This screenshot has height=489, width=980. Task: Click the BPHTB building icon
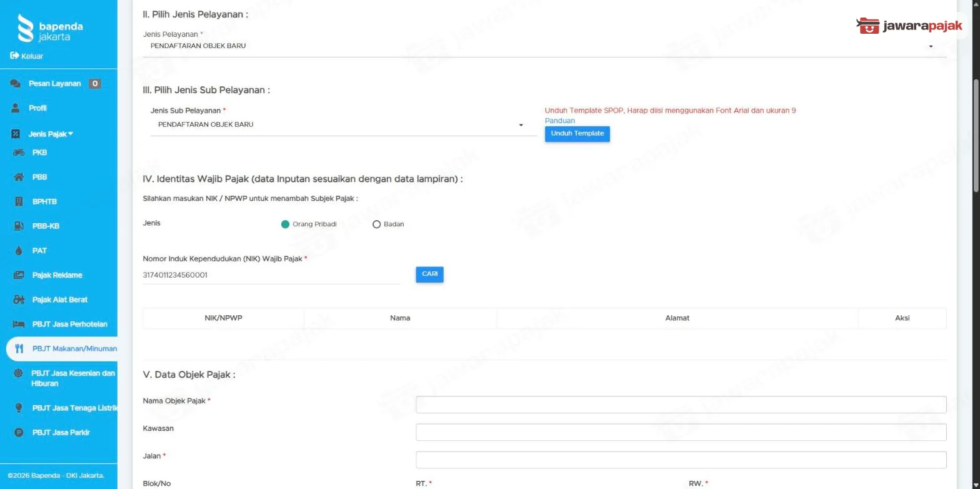pyautogui.click(x=19, y=201)
